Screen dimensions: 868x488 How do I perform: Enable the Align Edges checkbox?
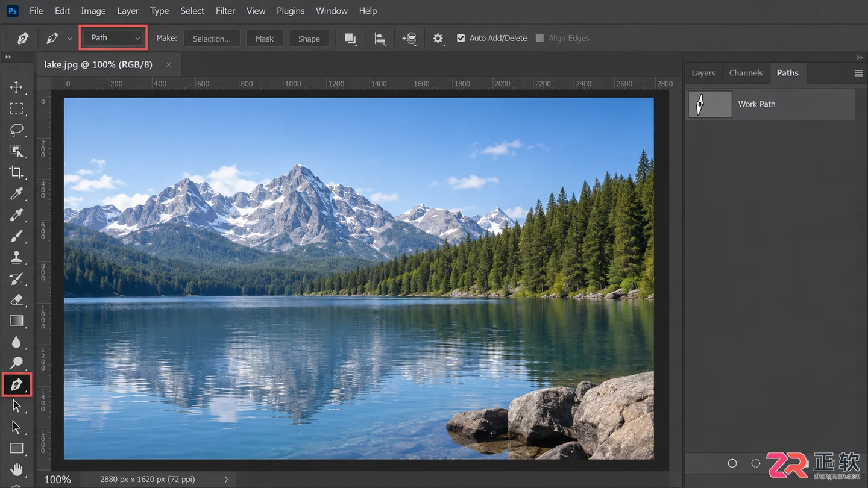pyautogui.click(x=539, y=38)
